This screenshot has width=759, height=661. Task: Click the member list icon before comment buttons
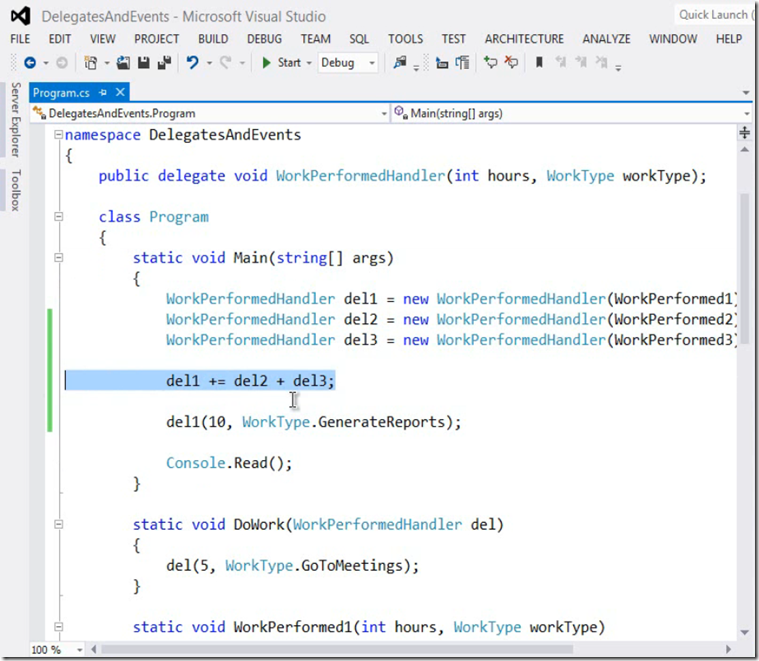[441, 63]
